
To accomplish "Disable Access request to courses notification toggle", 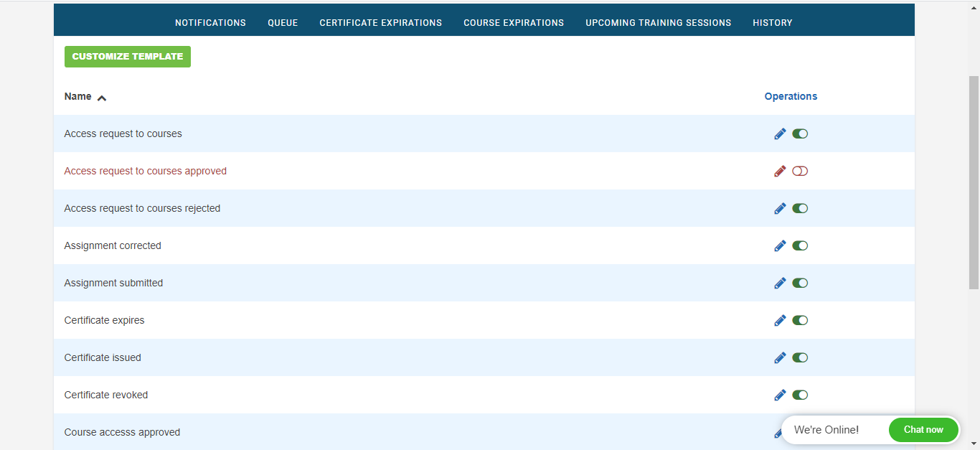I will click(800, 133).
